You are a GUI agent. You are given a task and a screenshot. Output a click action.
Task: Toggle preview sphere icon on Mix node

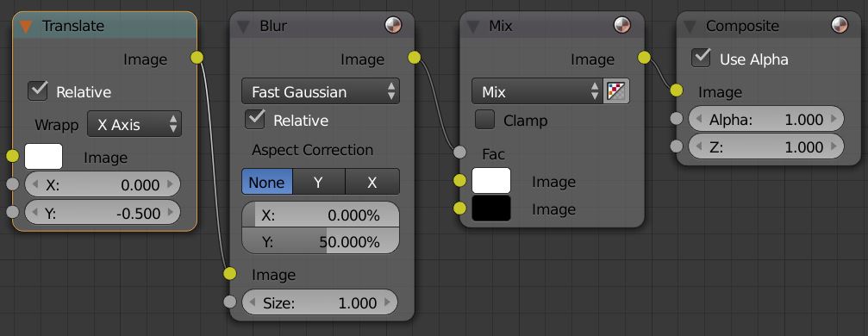point(622,25)
